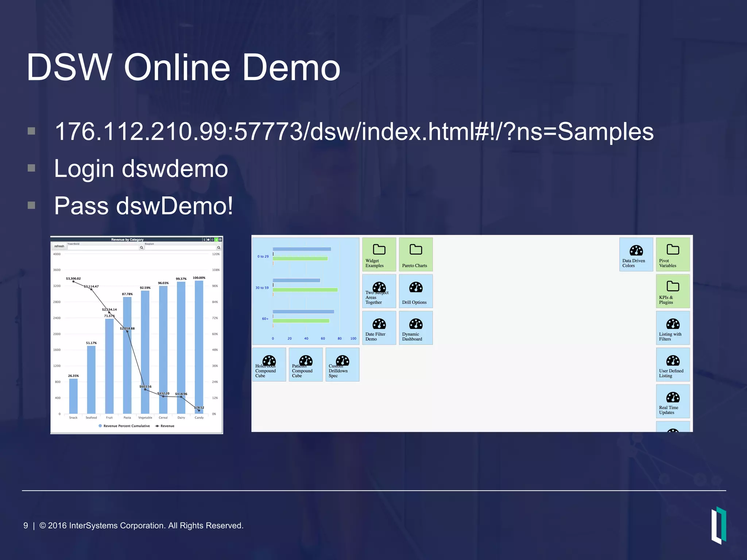Image resolution: width=747 pixels, height=560 pixels.
Task: Click into the YearSold filter field
Action: pyautogui.click(x=103, y=248)
